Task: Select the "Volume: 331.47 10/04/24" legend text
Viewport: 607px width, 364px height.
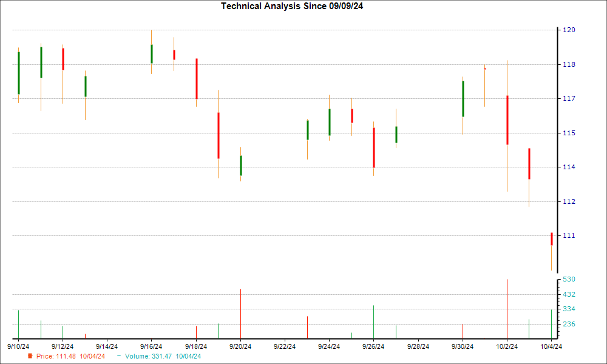Action: tap(163, 356)
